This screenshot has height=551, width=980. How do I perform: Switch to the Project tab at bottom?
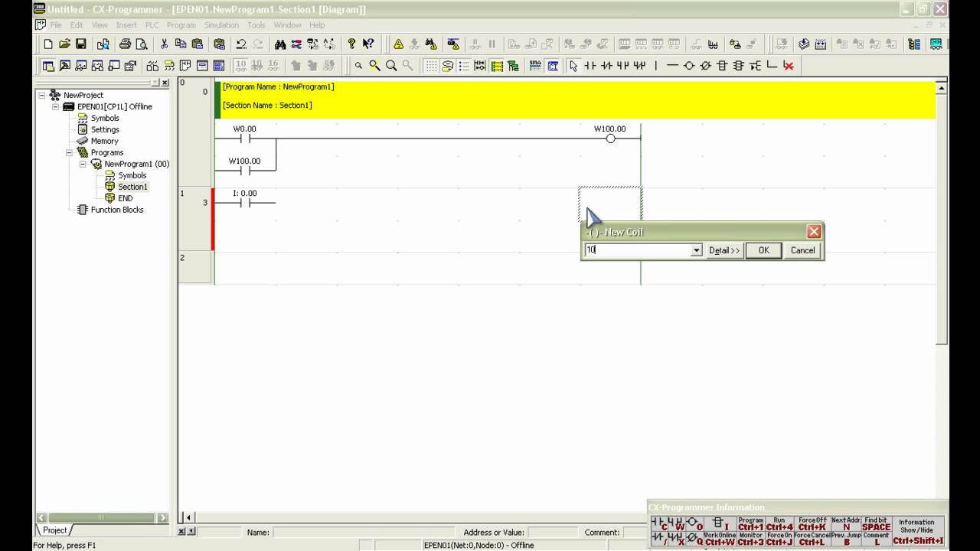click(x=55, y=530)
